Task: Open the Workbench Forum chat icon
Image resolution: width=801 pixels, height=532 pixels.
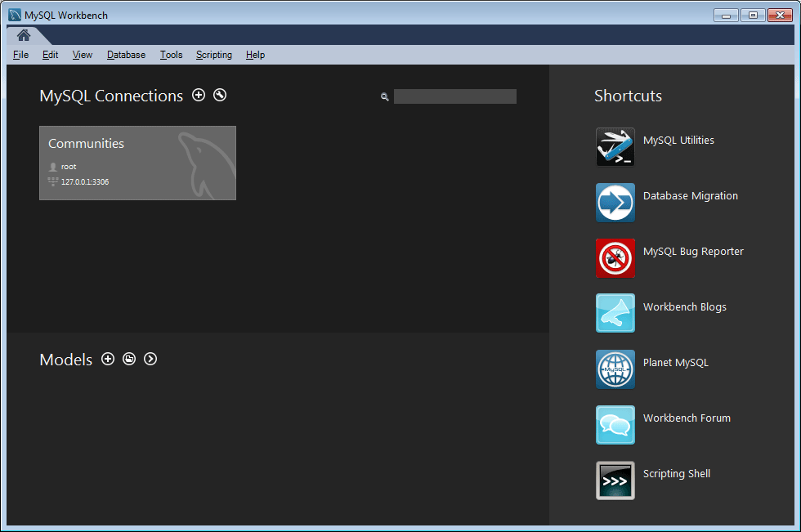Action: coord(615,425)
